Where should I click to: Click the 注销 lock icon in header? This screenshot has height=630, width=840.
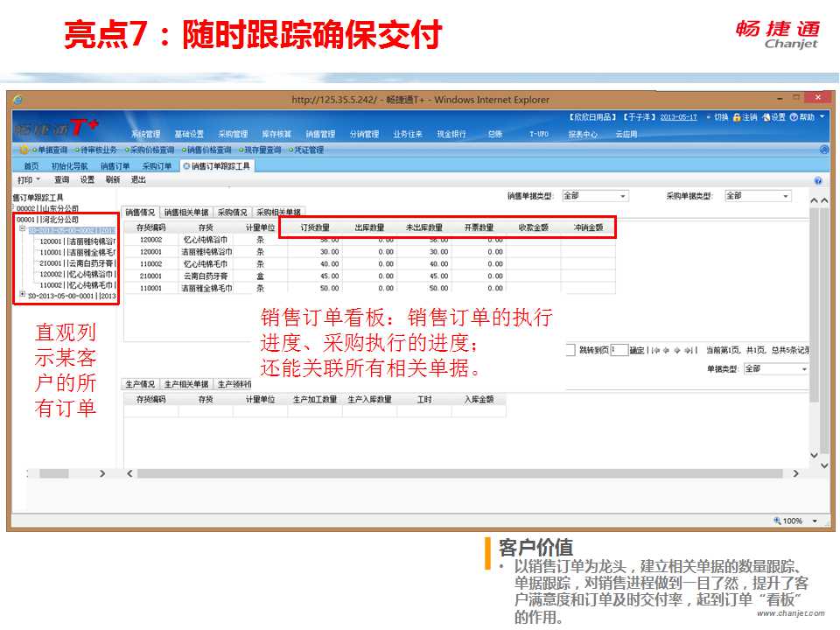737,117
